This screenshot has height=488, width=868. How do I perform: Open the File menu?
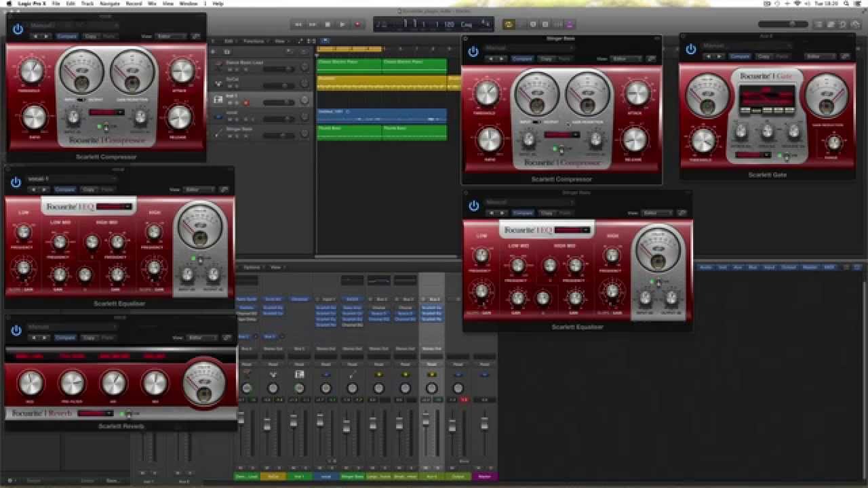56,3
